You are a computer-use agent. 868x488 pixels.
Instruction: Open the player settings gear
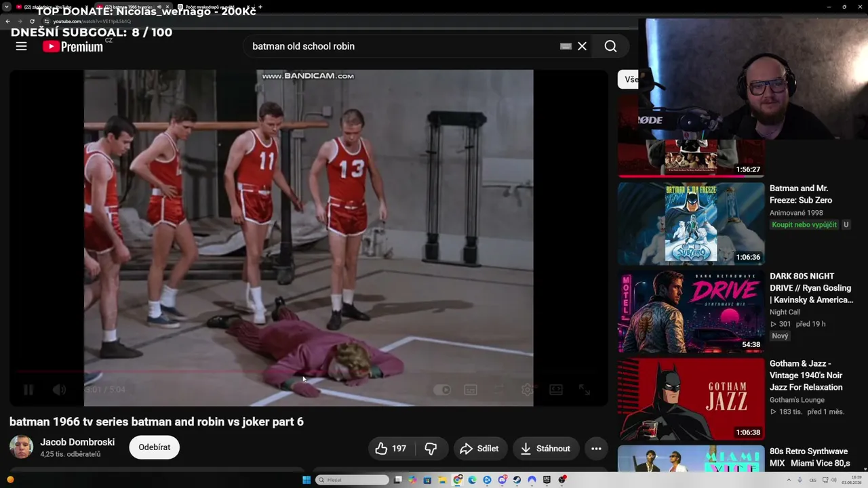527,390
